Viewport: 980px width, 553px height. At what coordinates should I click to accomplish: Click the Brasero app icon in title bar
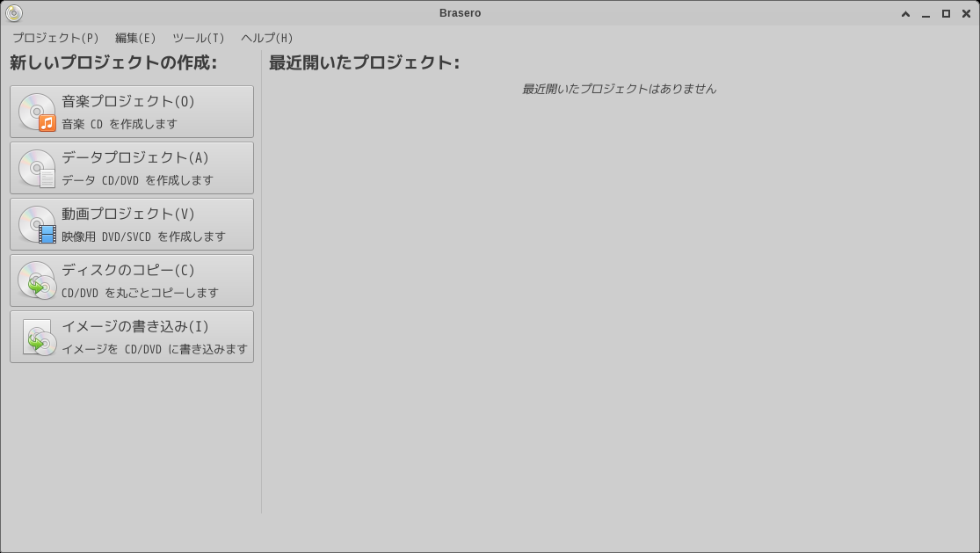pyautogui.click(x=14, y=13)
